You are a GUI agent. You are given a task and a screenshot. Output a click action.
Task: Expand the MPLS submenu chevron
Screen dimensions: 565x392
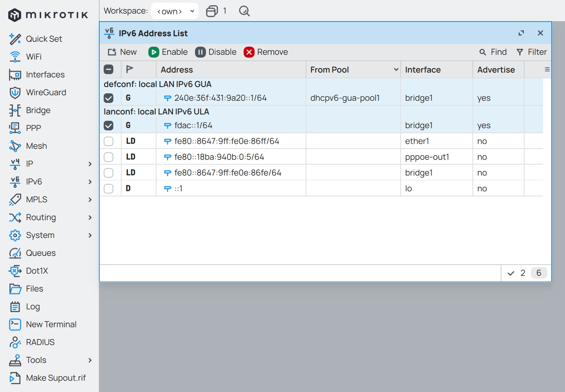coord(90,200)
